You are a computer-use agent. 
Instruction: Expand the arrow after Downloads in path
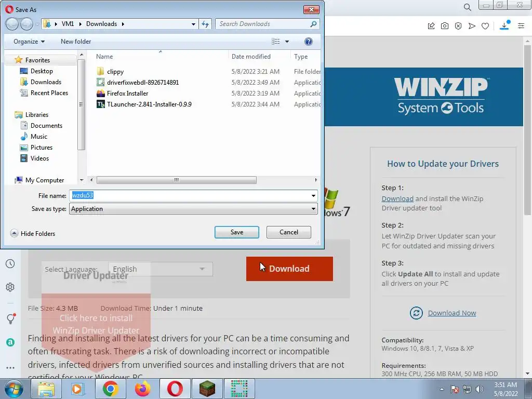[123, 24]
